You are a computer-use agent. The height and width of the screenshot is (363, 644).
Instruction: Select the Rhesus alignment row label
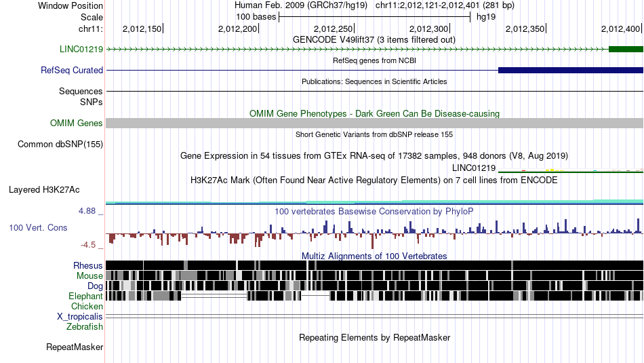88,265
